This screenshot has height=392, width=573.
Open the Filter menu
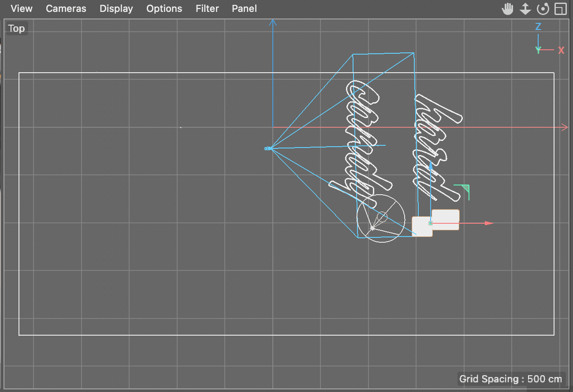[207, 8]
